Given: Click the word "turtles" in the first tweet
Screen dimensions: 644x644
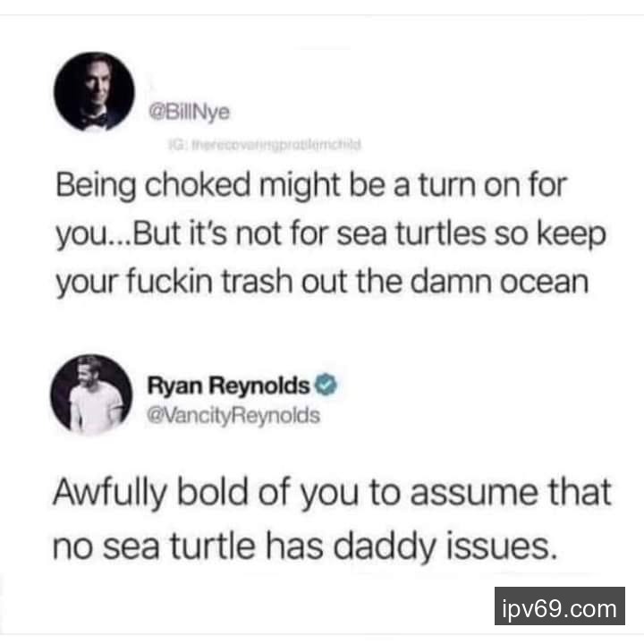Looking at the screenshot, I should [440, 234].
